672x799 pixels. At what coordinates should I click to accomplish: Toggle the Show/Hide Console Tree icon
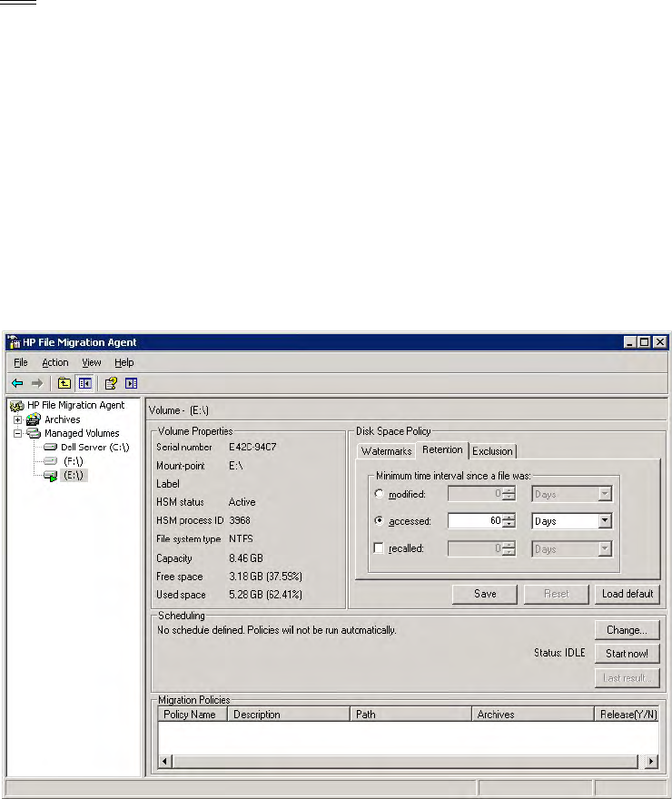[85, 383]
